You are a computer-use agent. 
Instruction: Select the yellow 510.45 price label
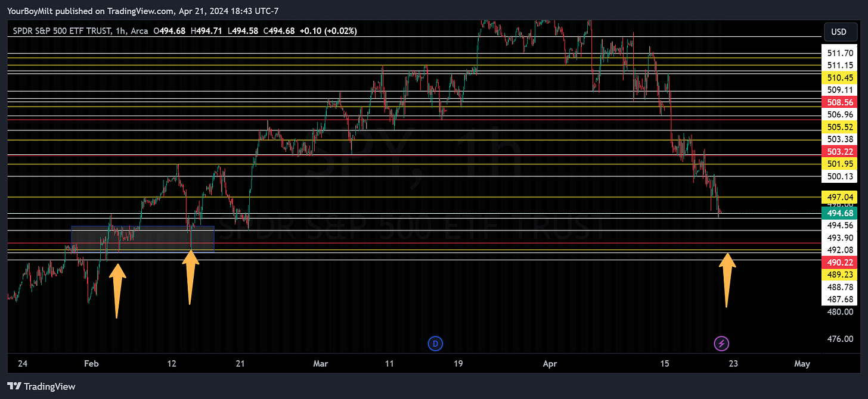click(x=841, y=77)
